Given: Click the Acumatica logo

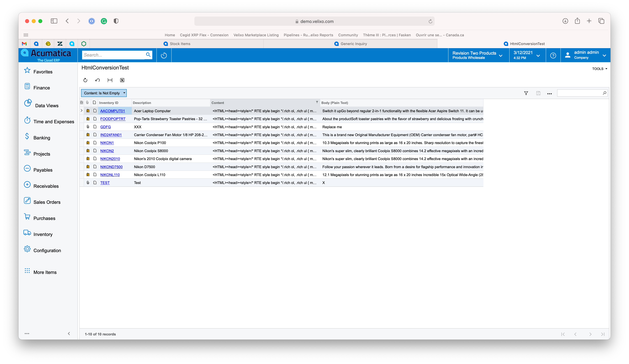Looking at the screenshot, I should coord(48,55).
